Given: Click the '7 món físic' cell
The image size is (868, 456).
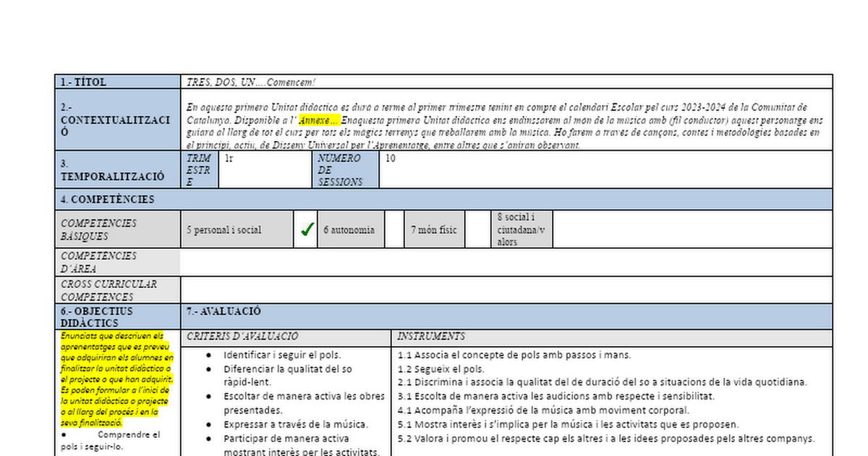Looking at the screenshot, I should pyautogui.click(x=435, y=229).
